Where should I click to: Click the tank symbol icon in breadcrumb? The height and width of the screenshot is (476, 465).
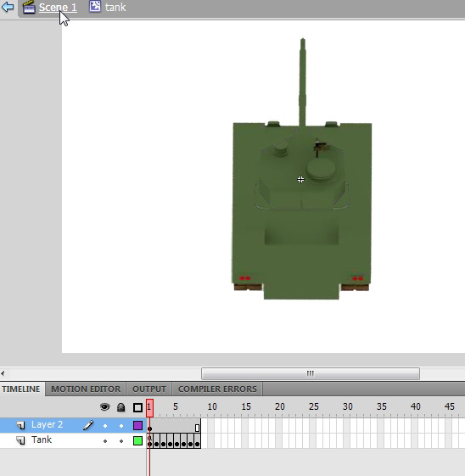click(x=95, y=7)
